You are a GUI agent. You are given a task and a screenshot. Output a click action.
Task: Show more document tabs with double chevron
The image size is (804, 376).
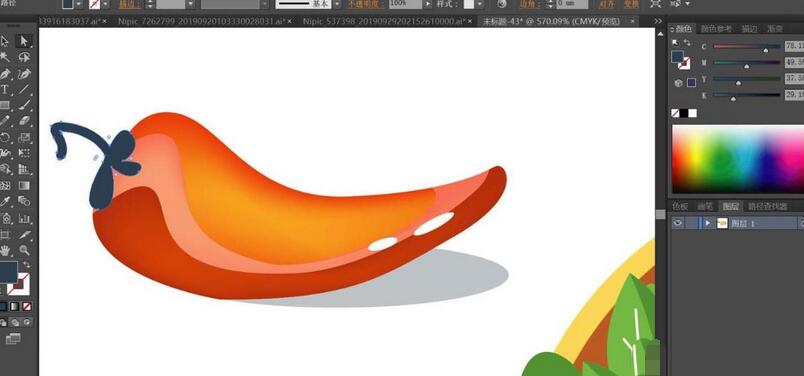pyautogui.click(x=658, y=22)
